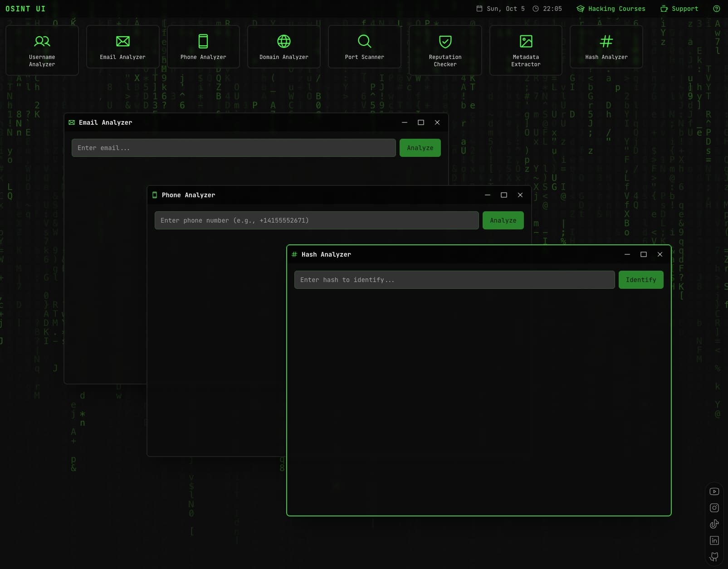
Task: Open the GitHub social icon
Action: pyautogui.click(x=714, y=556)
